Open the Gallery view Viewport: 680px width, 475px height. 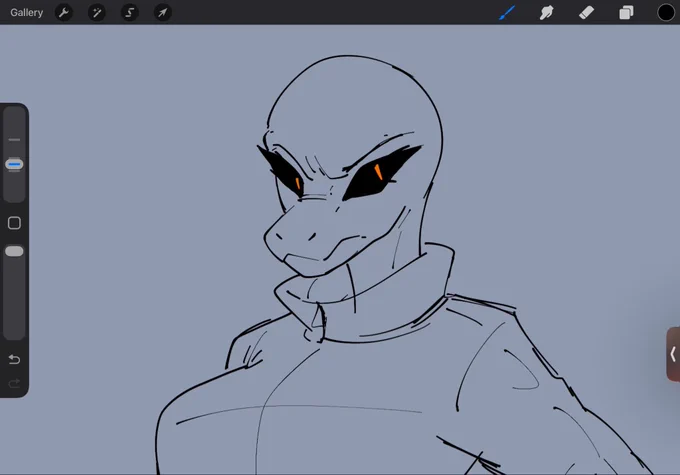[x=26, y=13]
